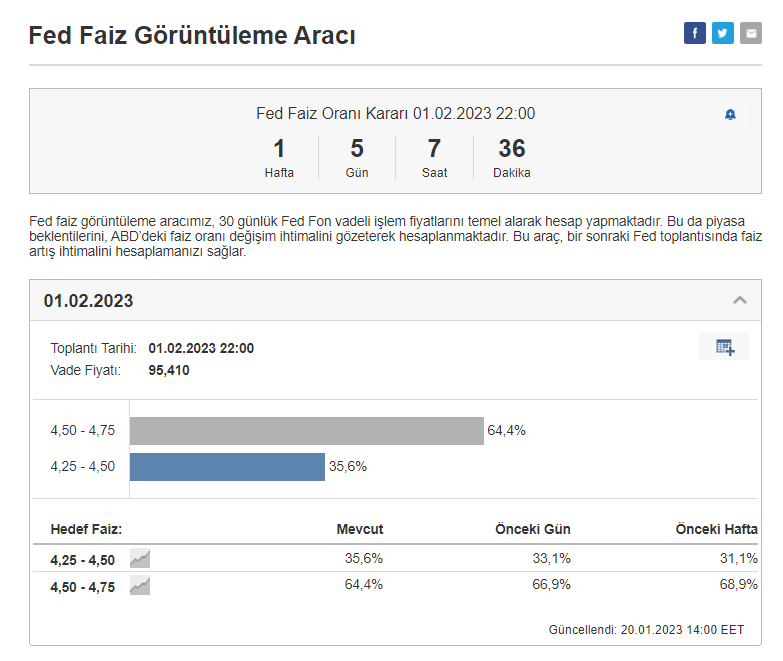Image resolution: width=783 pixels, height=661 pixels.
Task: Click the Önceki Gün column header
Action: coord(533,529)
